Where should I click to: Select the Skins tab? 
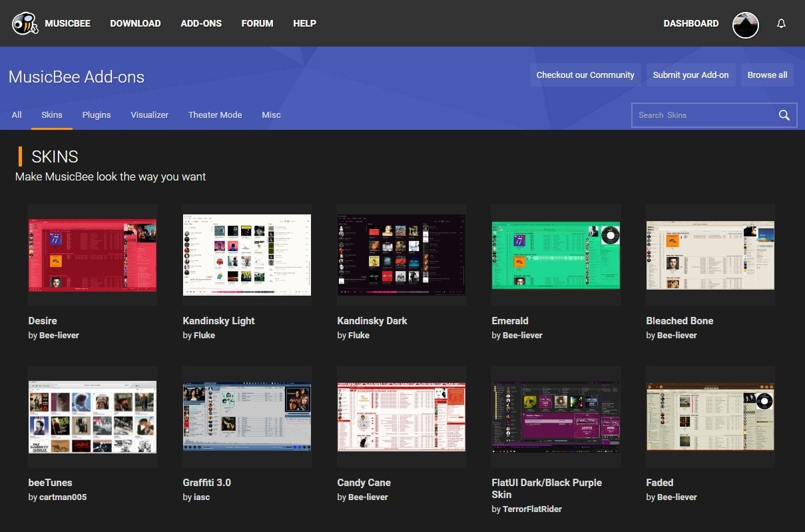tap(52, 115)
